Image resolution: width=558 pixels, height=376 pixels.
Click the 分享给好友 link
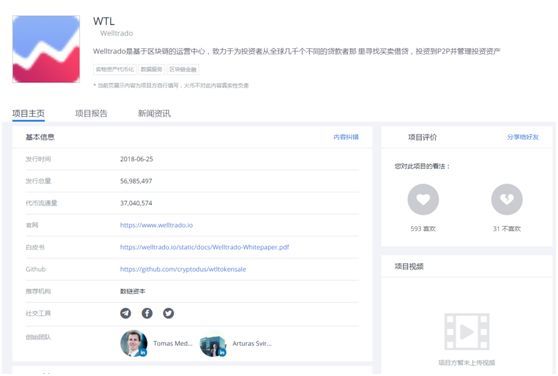[523, 137]
